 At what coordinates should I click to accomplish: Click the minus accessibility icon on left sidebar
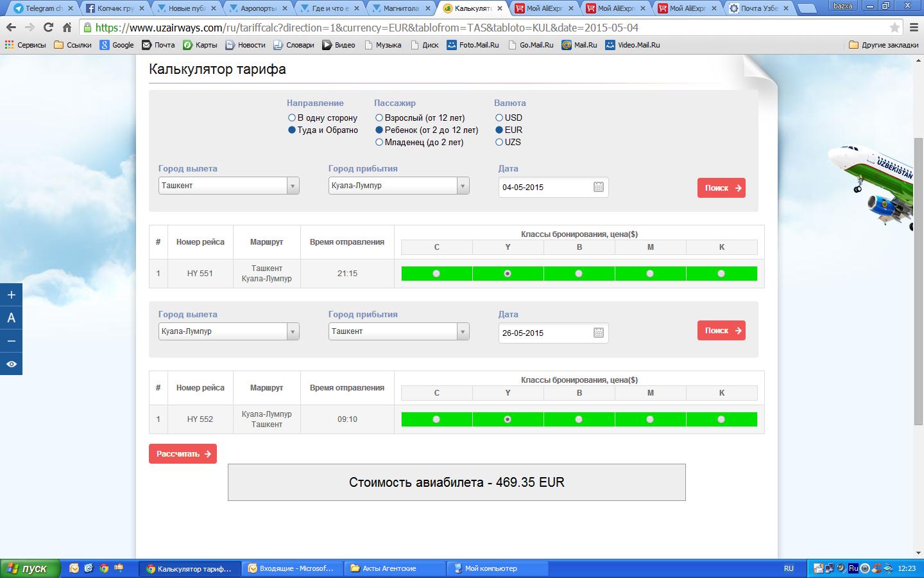(x=11, y=341)
